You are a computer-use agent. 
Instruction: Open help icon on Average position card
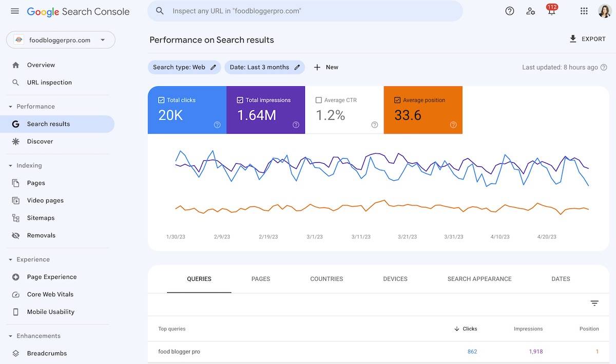(453, 125)
